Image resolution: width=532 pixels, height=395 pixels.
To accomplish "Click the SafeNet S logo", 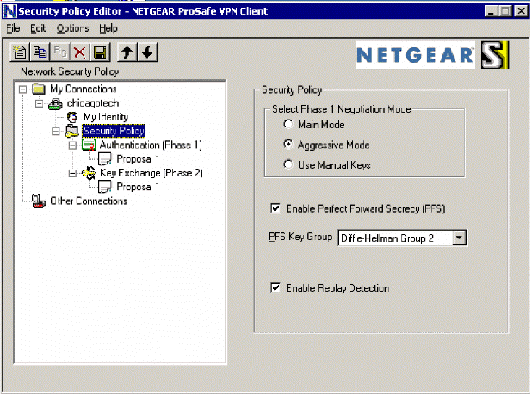I will point(495,55).
